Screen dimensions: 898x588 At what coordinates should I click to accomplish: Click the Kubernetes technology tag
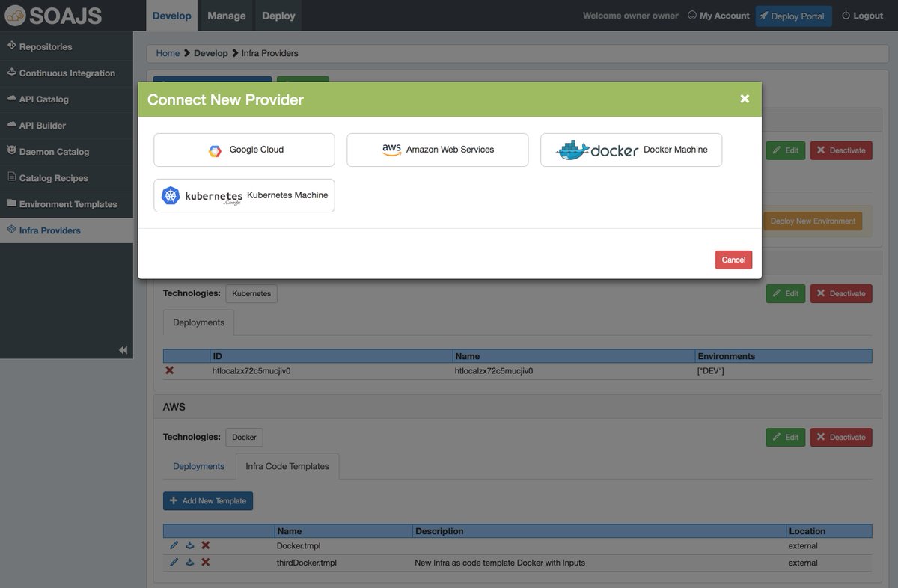(x=251, y=293)
